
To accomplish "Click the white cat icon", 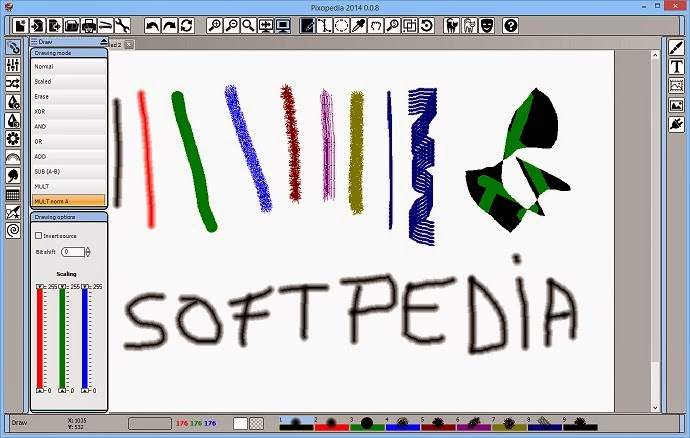I will (x=469, y=26).
